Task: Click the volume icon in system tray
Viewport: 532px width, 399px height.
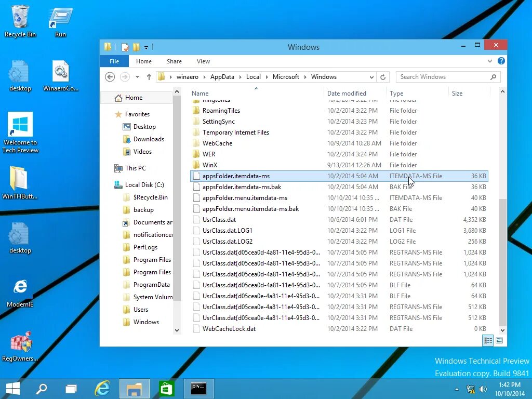Action: point(483,389)
